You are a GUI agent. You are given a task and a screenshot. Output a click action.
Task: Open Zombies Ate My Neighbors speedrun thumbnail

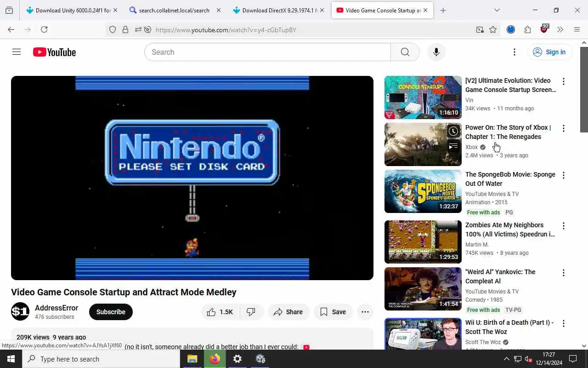pyautogui.click(x=423, y=242)
